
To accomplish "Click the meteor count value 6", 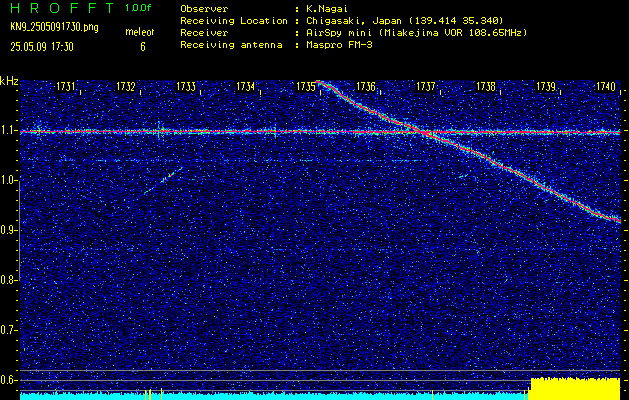I will tap(143, 47).
